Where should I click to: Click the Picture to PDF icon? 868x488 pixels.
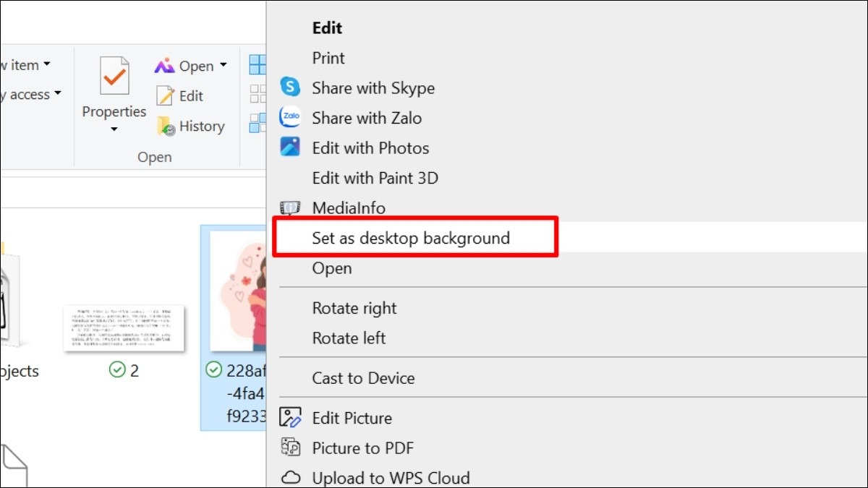pyautogui.click(x=290, y=448)
